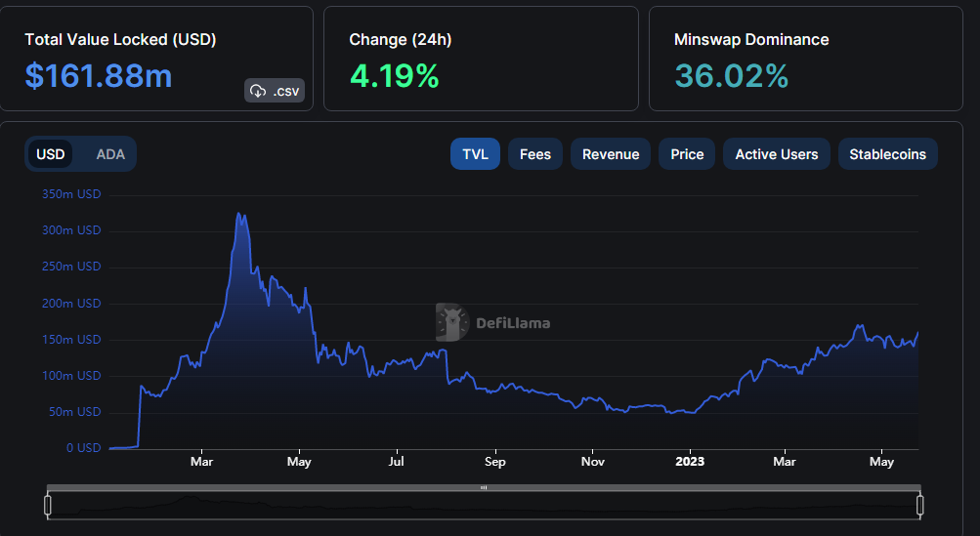
Task: Toggle the Price chart metric
Action: (x=687, y=154)
